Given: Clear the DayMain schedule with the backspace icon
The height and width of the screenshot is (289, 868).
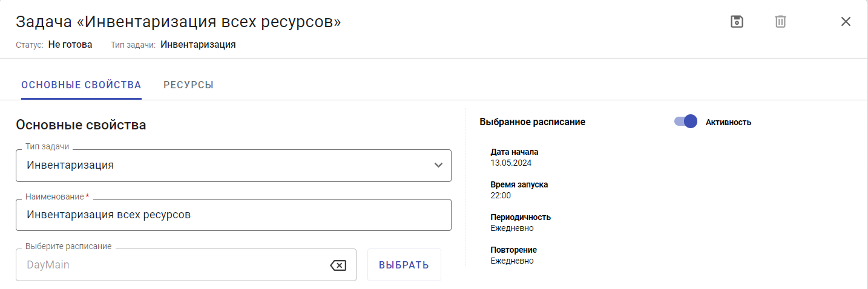Looking at the screenshot, I should click(x=338, y=265).
